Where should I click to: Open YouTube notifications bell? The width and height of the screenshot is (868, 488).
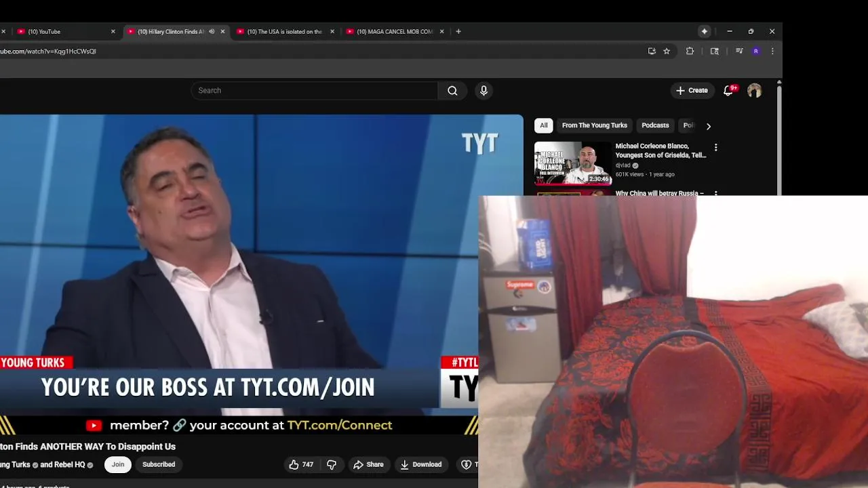(728, 90)
